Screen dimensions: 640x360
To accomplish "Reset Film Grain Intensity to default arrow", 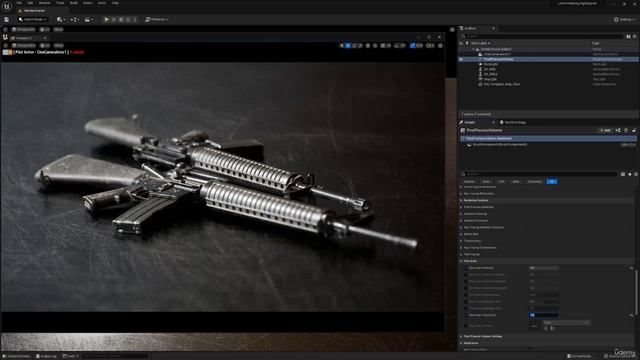I will (631, 268).
